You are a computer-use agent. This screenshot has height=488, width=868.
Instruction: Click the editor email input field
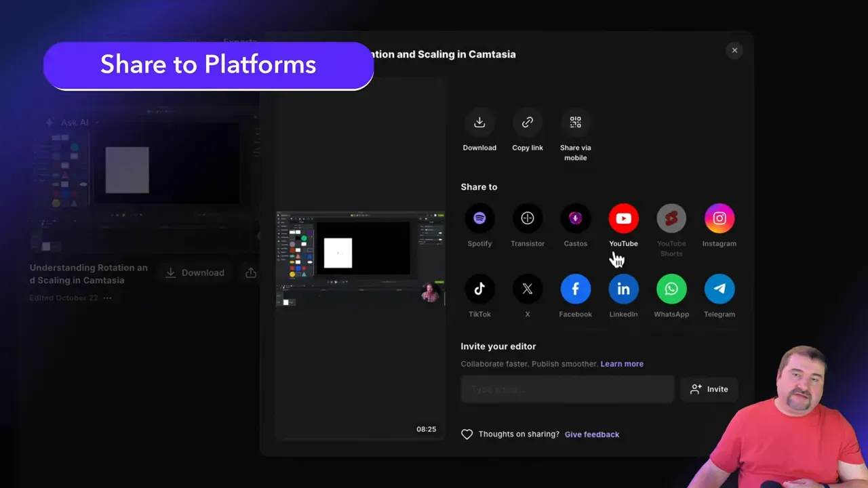tap(567, 389)
